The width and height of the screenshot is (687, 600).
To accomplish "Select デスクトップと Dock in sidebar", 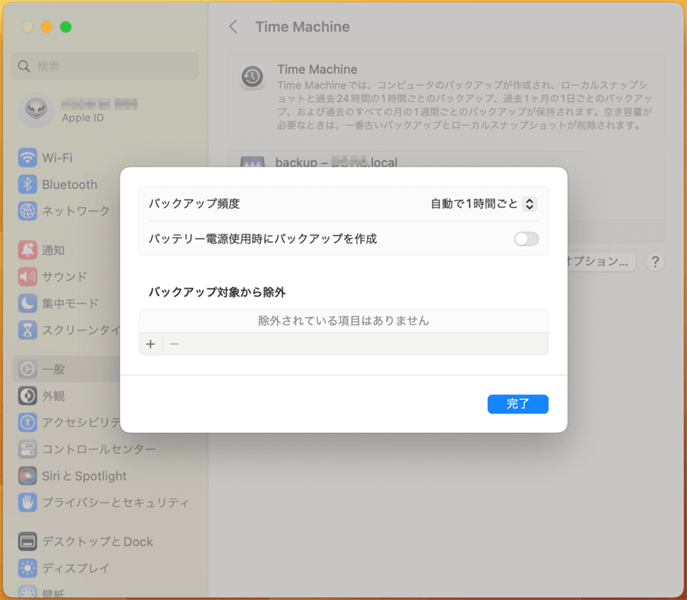I will [97, 542].
